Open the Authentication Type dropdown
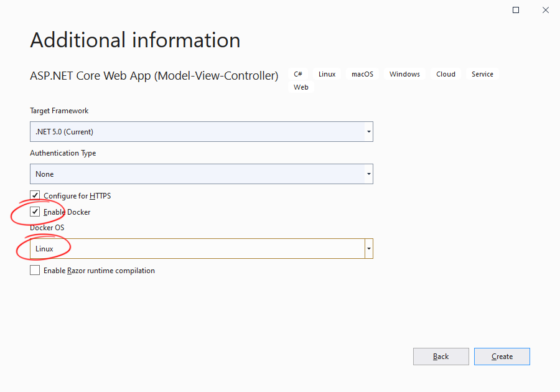 coord(202,174)
